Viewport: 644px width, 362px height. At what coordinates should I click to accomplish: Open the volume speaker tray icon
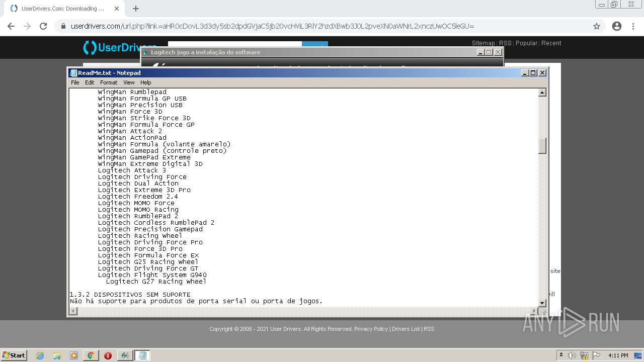pyautogui.click(x=572, y=355)
